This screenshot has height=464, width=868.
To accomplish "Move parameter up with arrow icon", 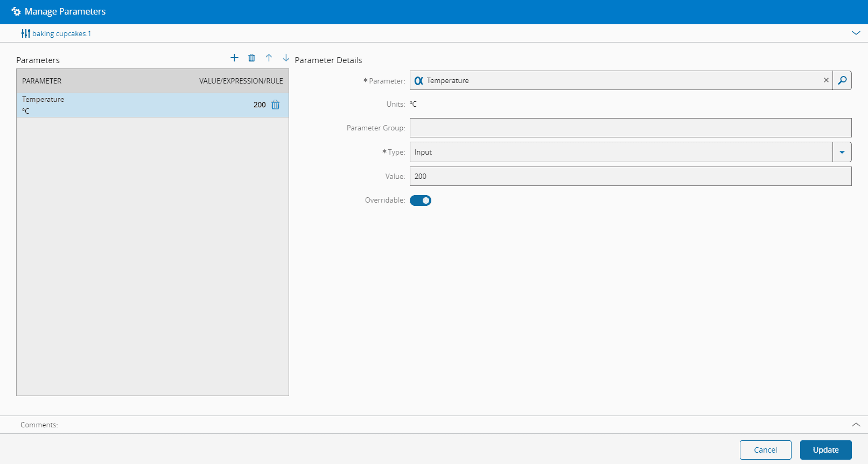I will click(x=269, y=58).
